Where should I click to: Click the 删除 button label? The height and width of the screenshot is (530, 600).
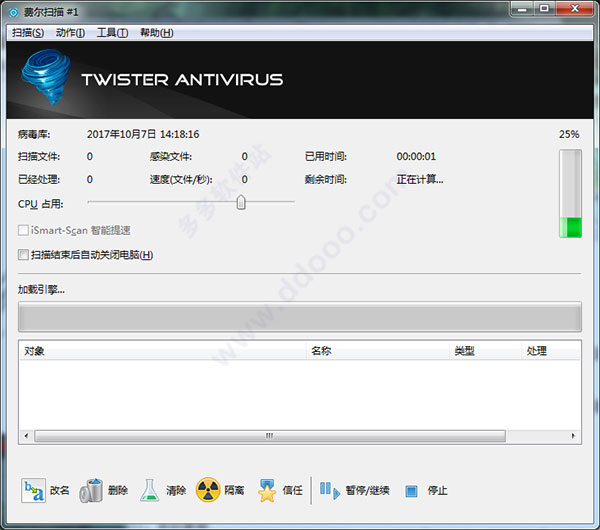tap(118, 490)
